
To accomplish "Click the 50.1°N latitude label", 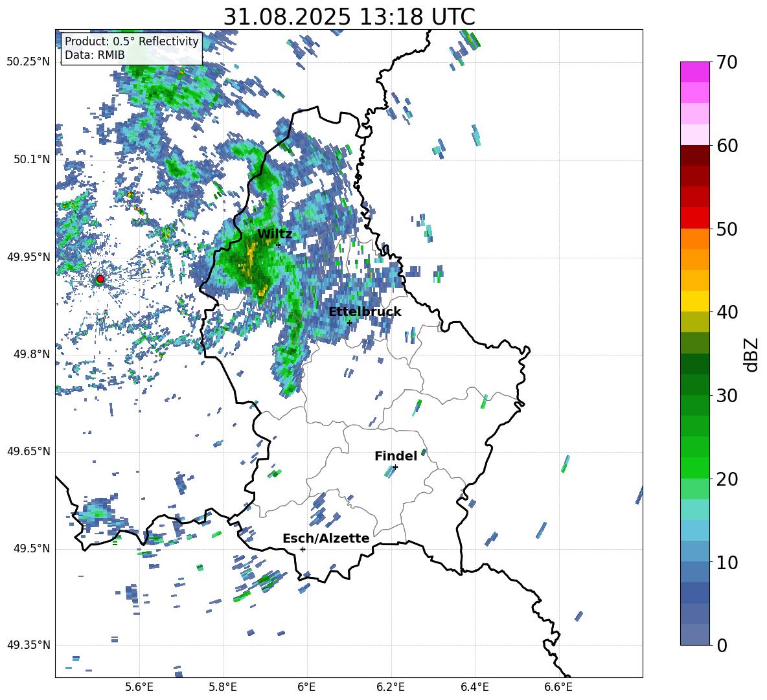I will pyautogui.click(x=32, y=159).
